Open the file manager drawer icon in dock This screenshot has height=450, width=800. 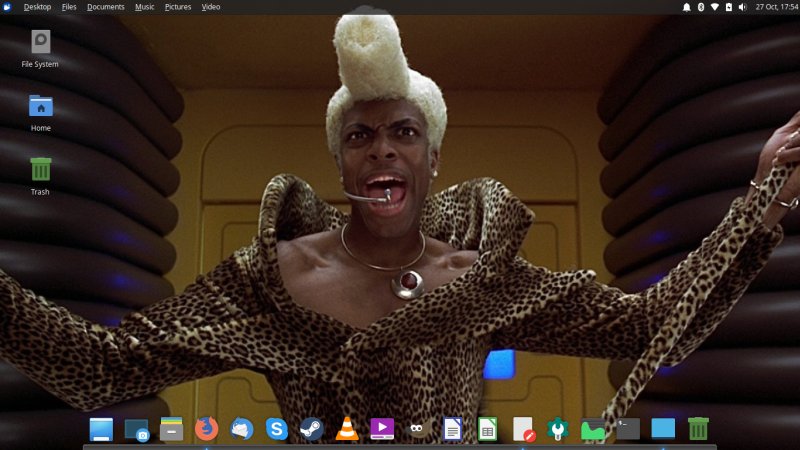coord(171,429)
